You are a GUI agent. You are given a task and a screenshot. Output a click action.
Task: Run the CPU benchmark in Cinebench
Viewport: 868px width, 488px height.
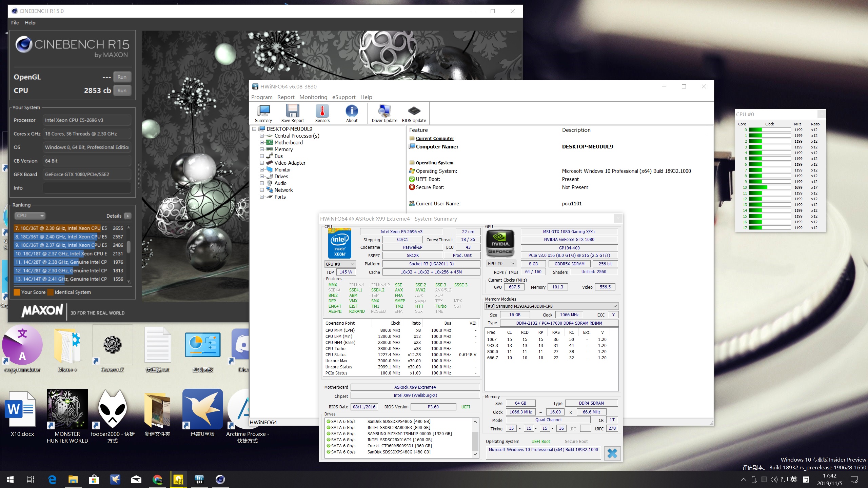(122, 90)
